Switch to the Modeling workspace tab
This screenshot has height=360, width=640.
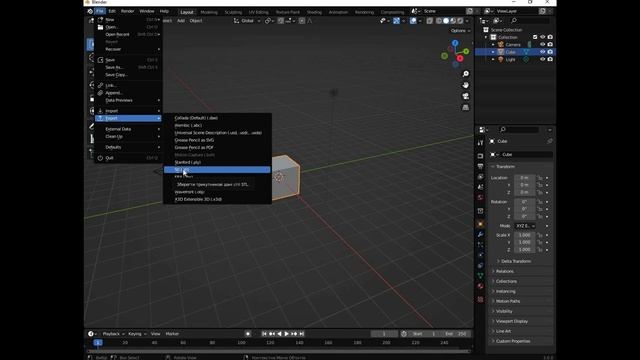[209, 12]
